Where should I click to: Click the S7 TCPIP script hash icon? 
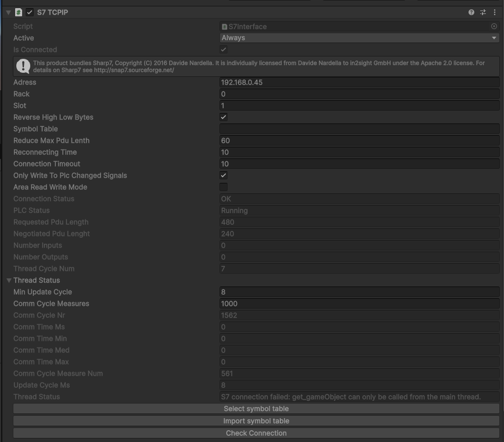[x=19, y=12]
